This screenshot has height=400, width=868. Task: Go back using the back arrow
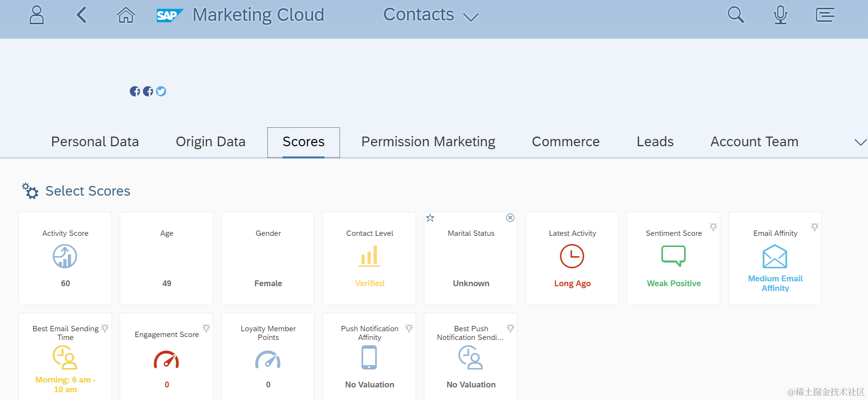click(81, 15)
